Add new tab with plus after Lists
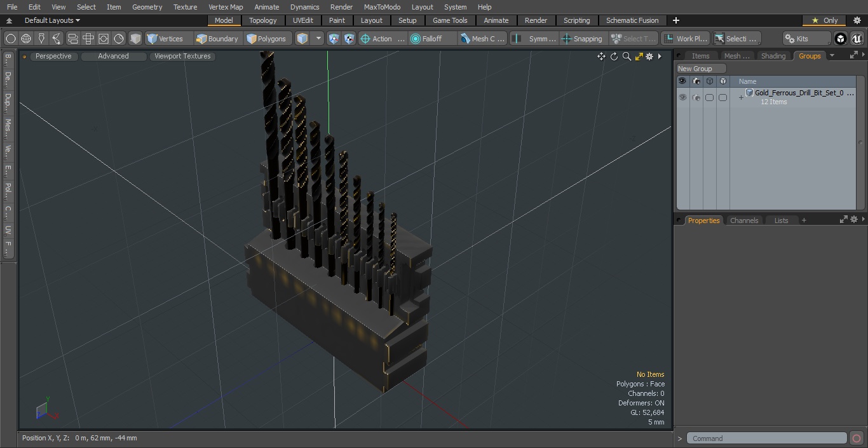The image size is (868, 448). [x=804, y=221]
